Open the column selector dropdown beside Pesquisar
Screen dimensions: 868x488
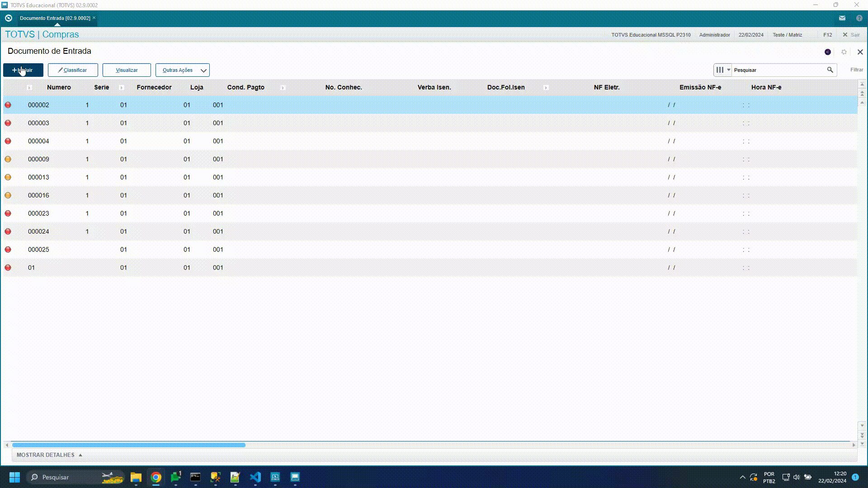722,70
